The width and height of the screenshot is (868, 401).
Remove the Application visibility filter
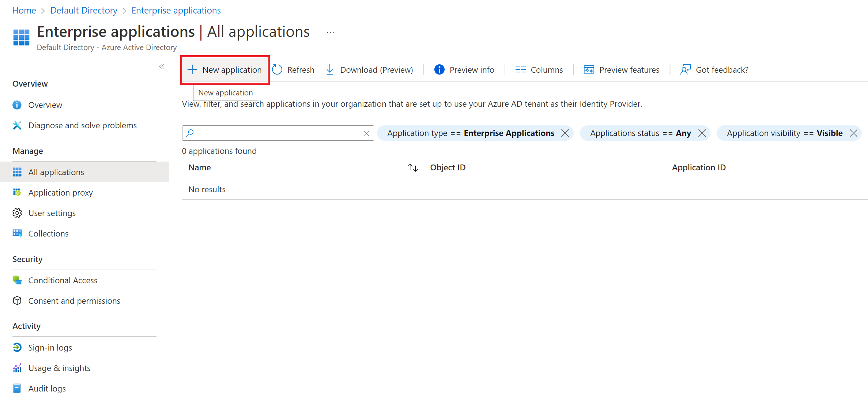click(853, 133)
